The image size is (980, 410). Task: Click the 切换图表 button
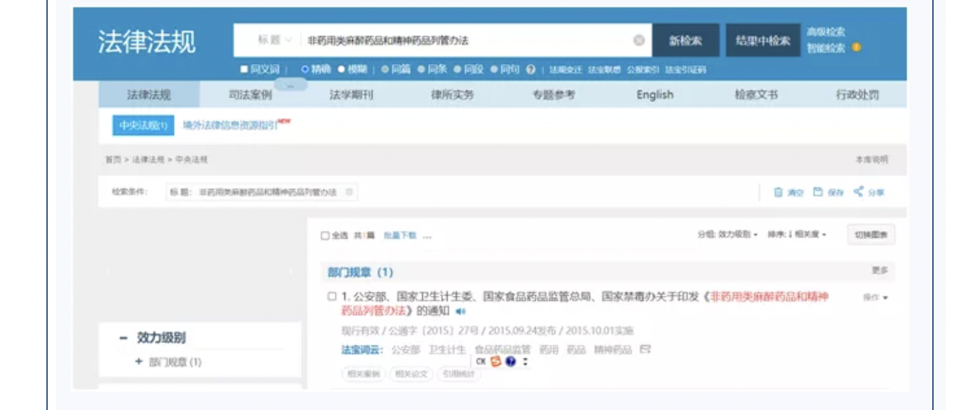click(x=871, y=235)
